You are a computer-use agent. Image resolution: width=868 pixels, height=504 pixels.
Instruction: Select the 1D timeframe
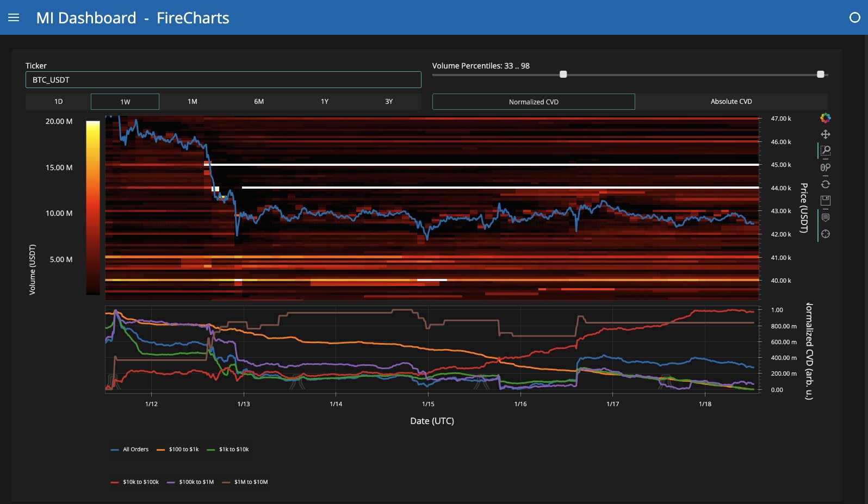click(58, 102)
